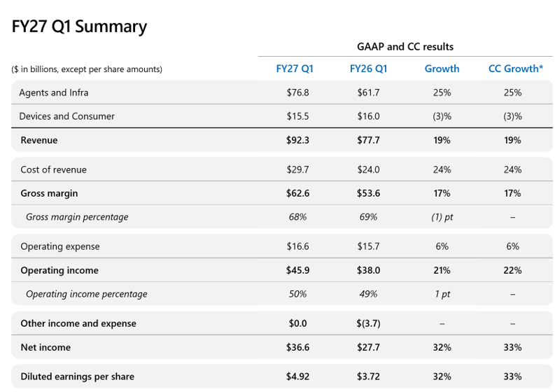Click the Revenue $92.3 value
This screenshot has height=392, width=555.
pyautogui.click(x=297, y=140)
